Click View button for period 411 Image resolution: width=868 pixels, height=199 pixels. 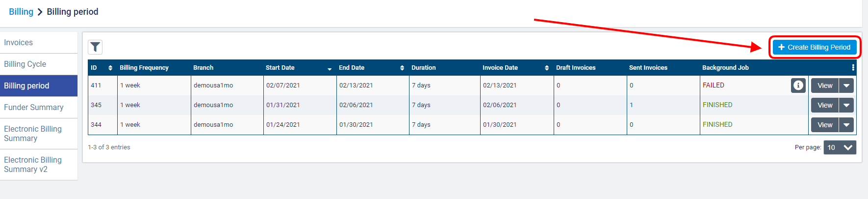(824, 85)
